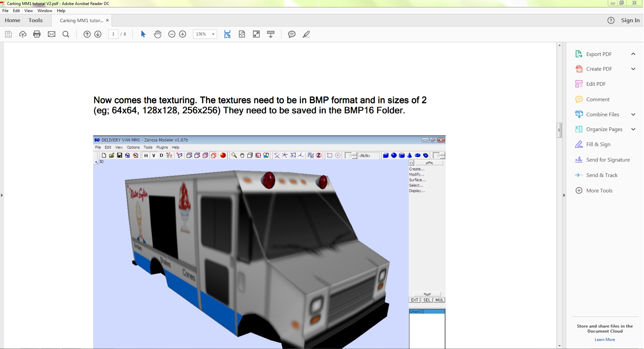644x349 pixels.
Task: Open the Help question mark icon
Action: [611, 20]
